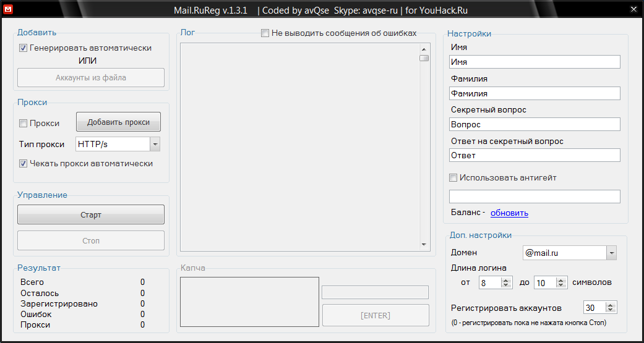644x343 pixels.
Task: Click the 'обновить' balance link
Action: click(x=509, y=213)
